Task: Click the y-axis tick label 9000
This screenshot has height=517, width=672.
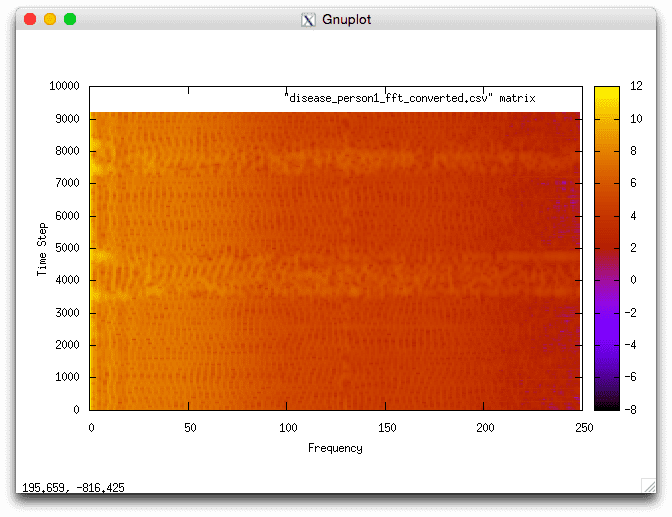Action: point(67,119)
